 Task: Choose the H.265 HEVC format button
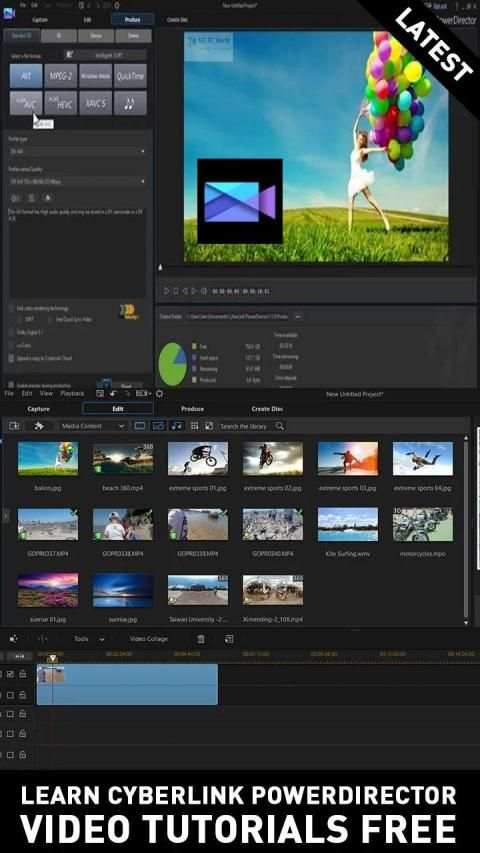60,103
